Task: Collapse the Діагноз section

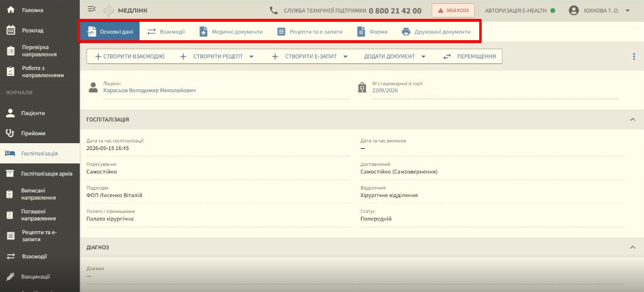Action: point(632,247)
